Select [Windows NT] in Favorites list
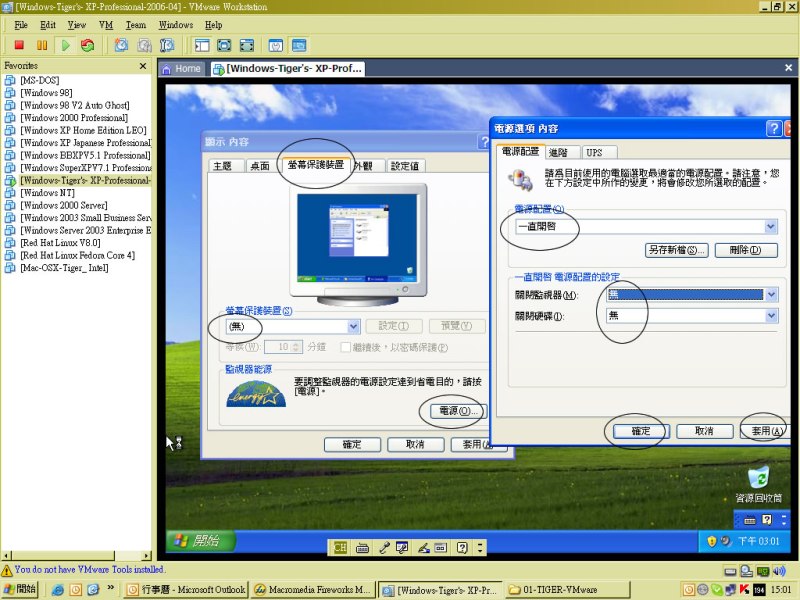The image size is (800, 600). coord(47,193)
